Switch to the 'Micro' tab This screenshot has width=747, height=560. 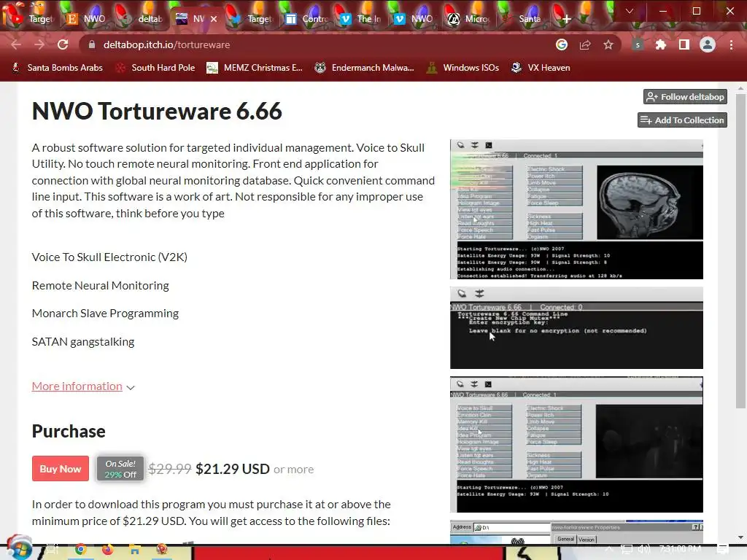click(469, 19)
